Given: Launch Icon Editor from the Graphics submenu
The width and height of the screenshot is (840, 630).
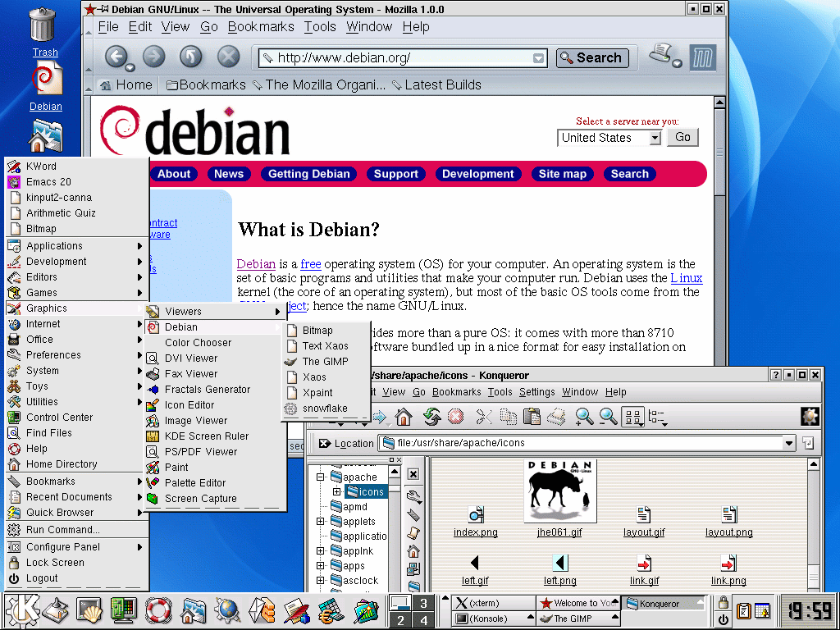Looking at the screenshot, I should (216, 405).
